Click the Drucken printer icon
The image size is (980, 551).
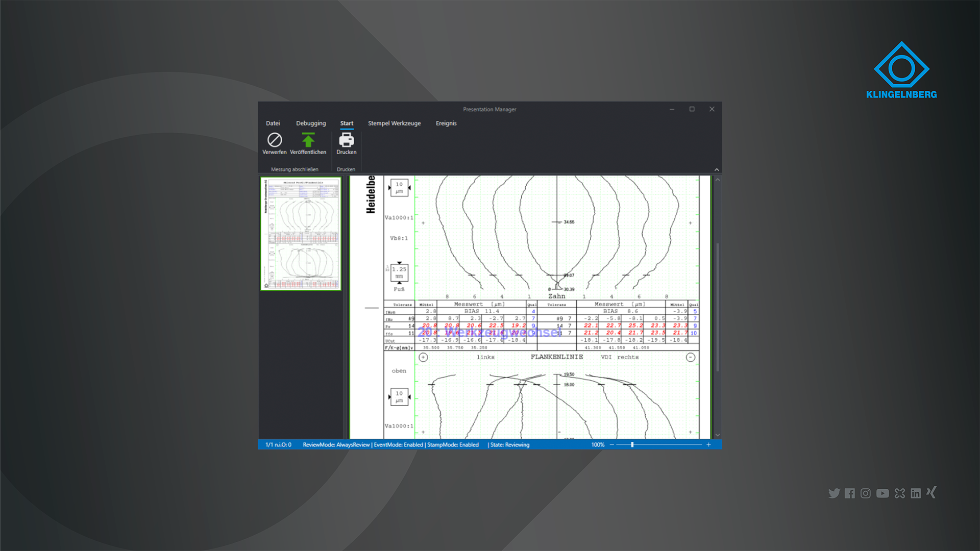click(x=347, y=140)
